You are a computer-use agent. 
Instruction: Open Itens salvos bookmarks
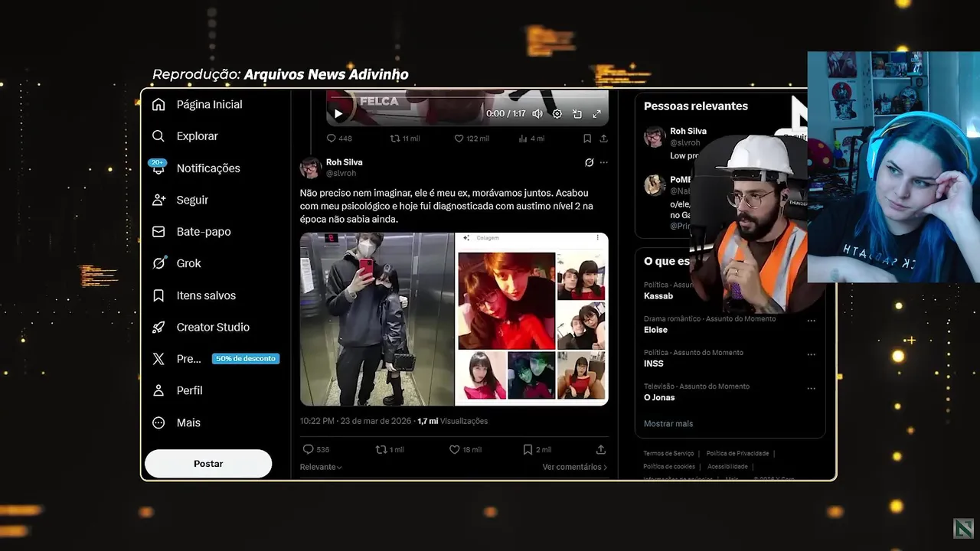click(x=194, y=295)
